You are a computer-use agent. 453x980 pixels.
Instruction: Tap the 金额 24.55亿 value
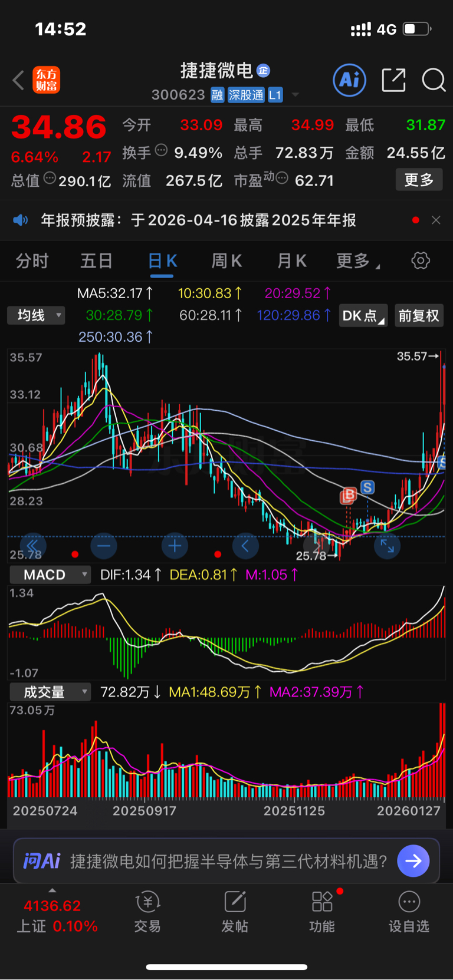pos(395,153)
